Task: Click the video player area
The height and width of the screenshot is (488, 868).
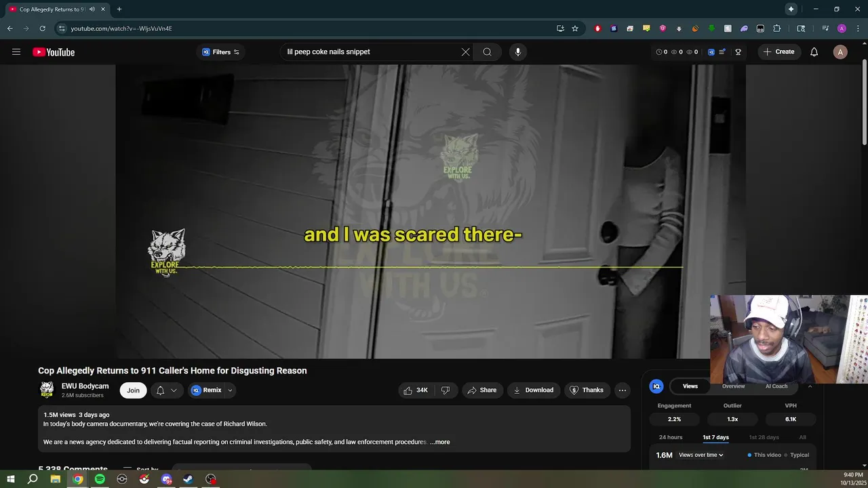Action: (x=430, y=211)
